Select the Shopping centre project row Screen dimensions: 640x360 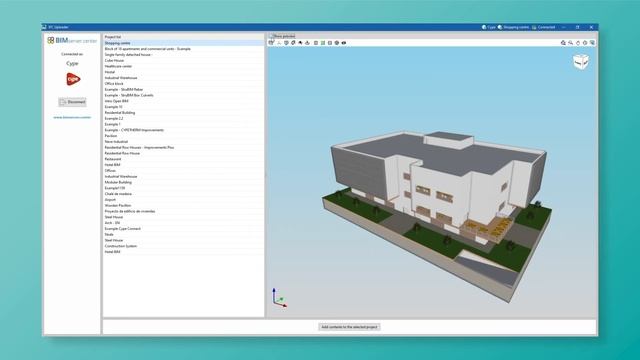coord(184,43)
